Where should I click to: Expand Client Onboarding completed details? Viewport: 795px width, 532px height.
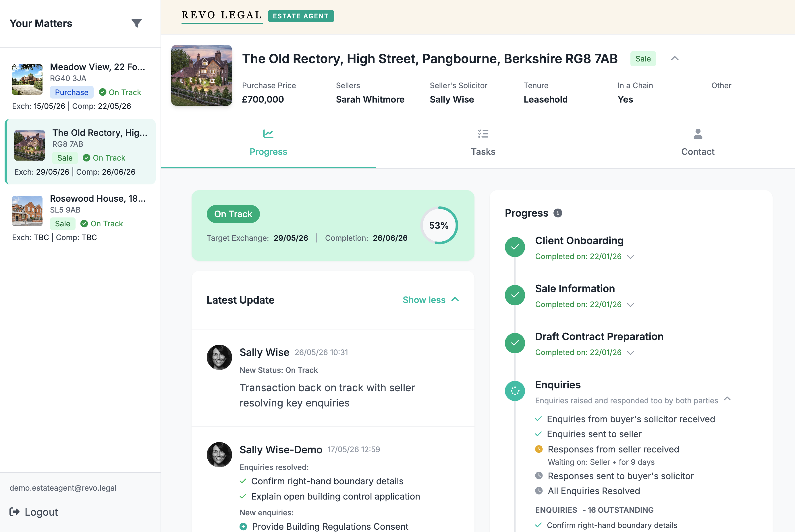[x=630, y=257]
